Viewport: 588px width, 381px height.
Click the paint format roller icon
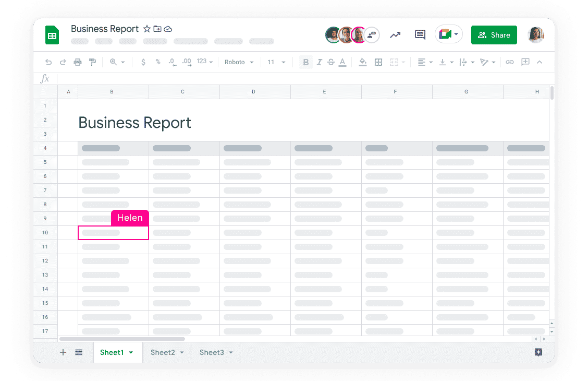[92, 62]
